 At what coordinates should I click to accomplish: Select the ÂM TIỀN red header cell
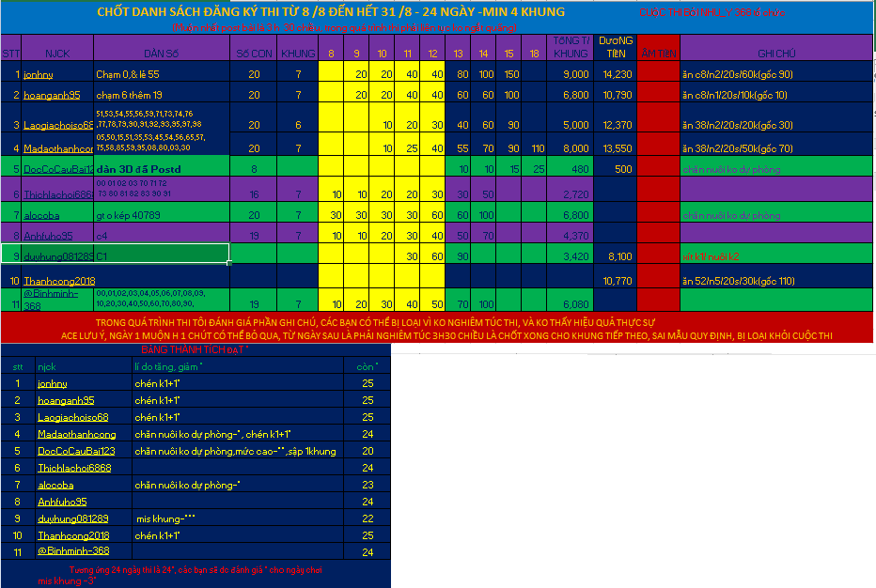658,54
